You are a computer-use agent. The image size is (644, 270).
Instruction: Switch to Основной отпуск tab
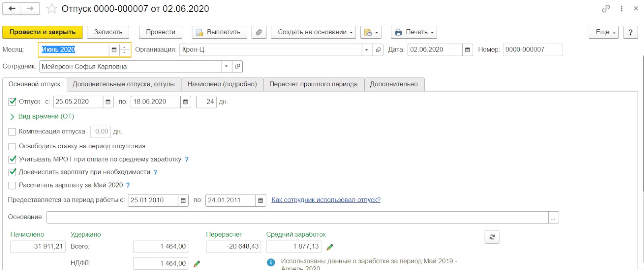coord(35,84)
